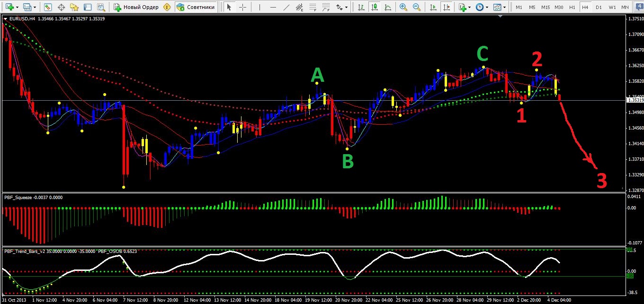
Task: Select the Fibonacci retracement tool
Action: coord(313,7)
